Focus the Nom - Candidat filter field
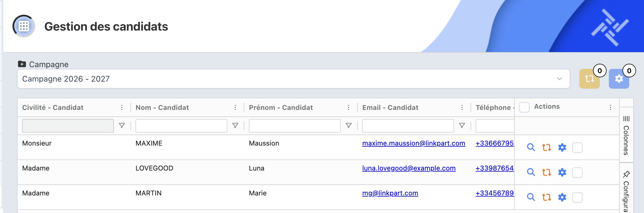This screenshot has height=213, width=644. [x=181, y=126]
